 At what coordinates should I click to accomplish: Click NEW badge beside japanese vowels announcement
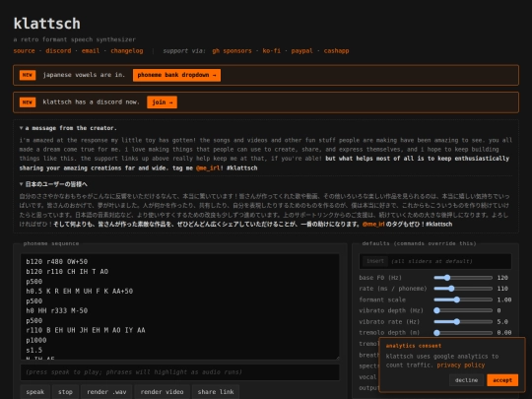point(28,75)
